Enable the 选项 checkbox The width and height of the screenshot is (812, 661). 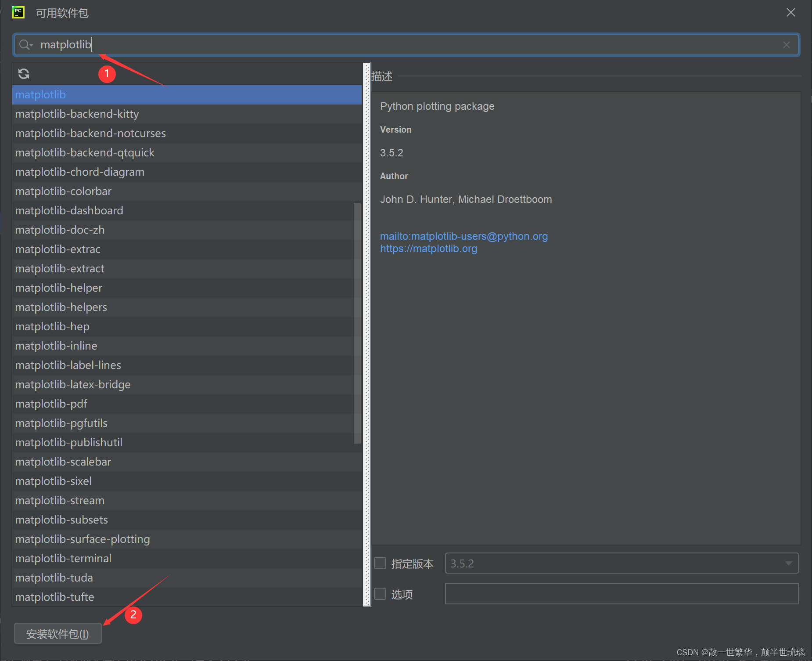coord(380,594)
